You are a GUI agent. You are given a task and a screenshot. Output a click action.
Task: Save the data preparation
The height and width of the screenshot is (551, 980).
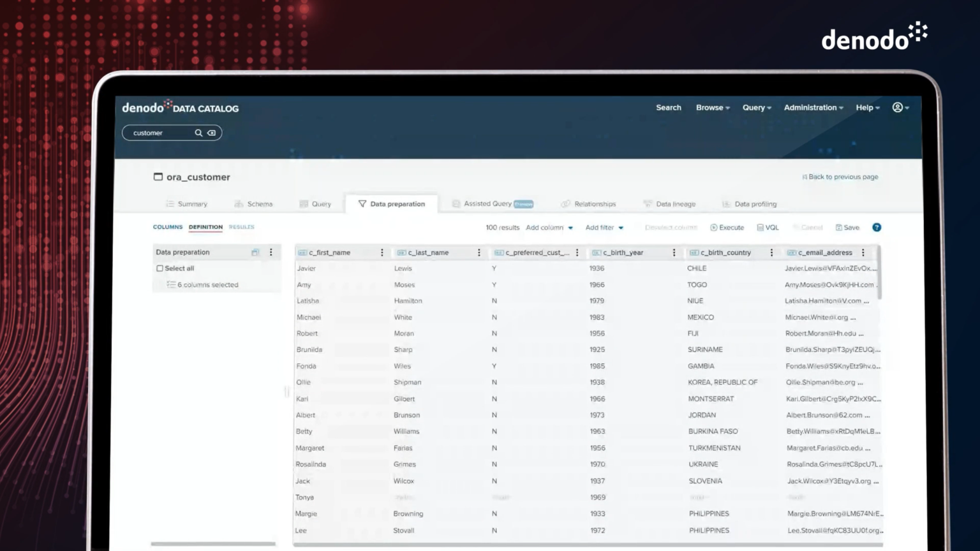click(x=847, y=227)
